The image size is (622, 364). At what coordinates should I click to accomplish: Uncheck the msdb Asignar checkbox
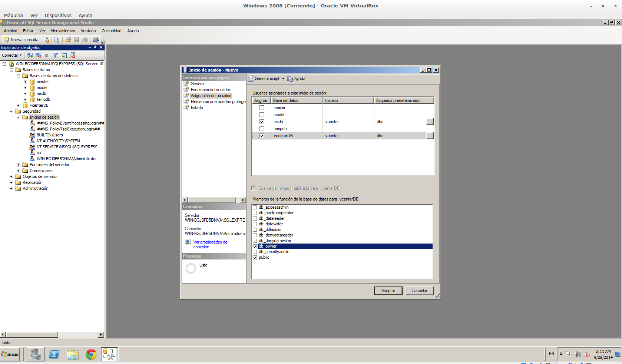click(x=262, y=122)
